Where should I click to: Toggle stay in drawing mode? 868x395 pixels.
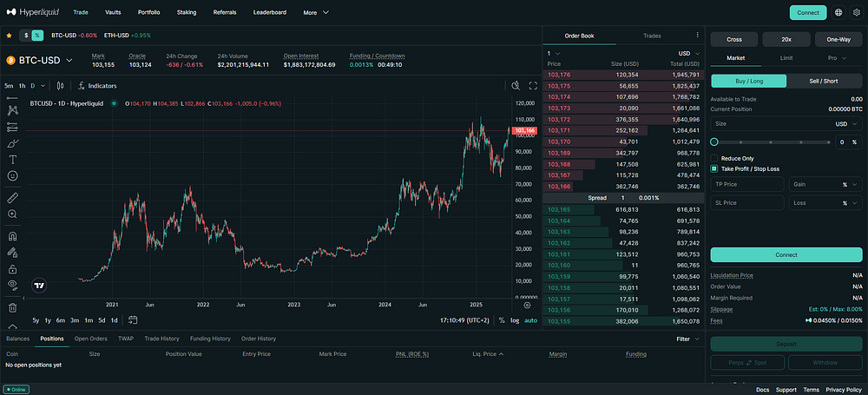(x=12, y=253)
